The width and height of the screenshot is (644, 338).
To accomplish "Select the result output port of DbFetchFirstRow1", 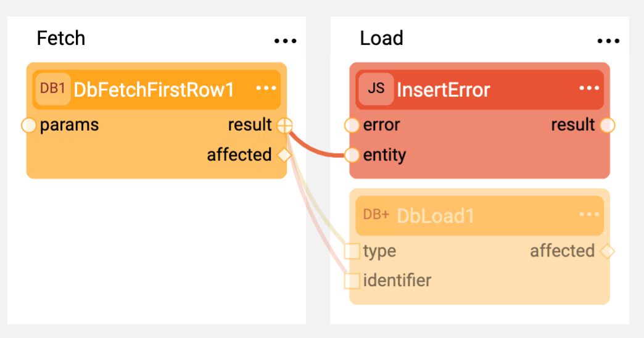I will pyautogui.click(x=284, y=125).
